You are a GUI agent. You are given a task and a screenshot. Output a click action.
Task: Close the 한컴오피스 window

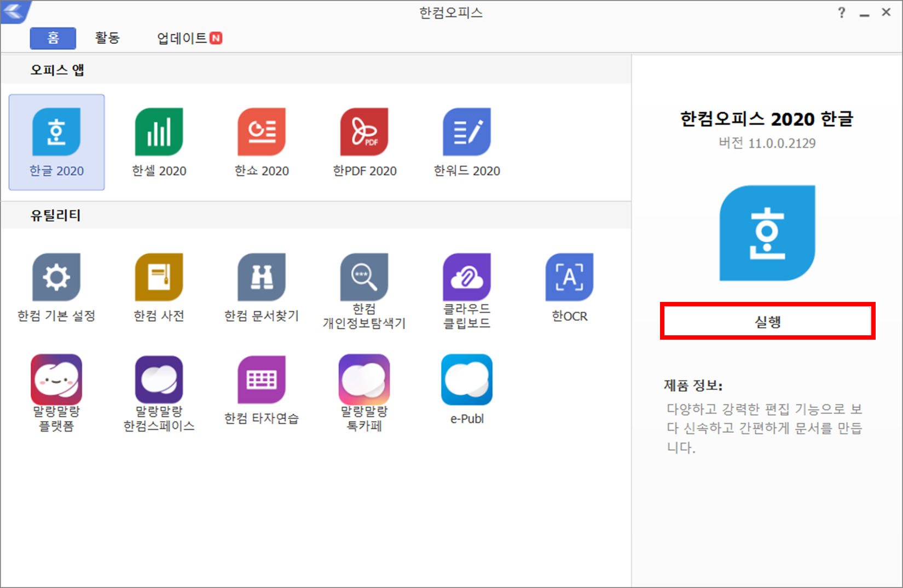click(887, 13)
